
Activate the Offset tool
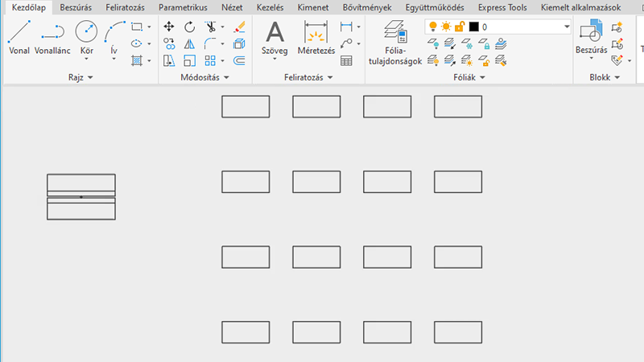(239, 61)
